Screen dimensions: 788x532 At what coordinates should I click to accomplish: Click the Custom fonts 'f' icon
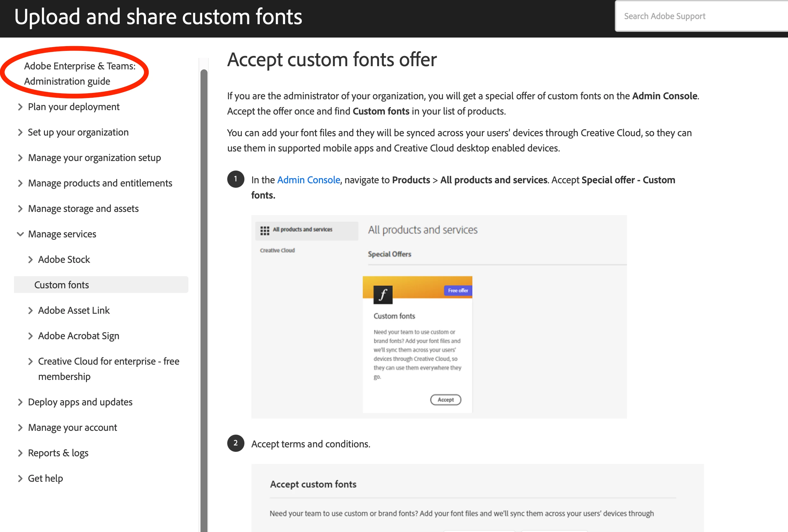(383, 294)
